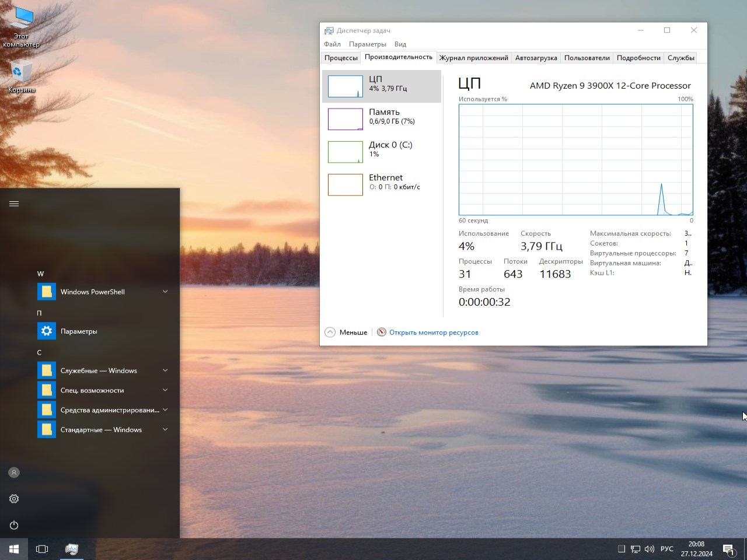This screenshot has width=747, height=560.
Task: Click the taskbar clock showing 20:08
Action: 696,549
